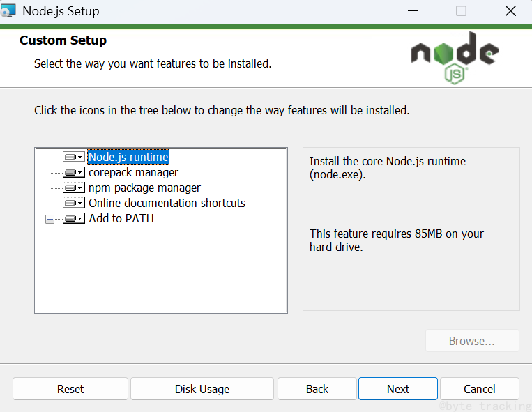532x412 pixels.
Task: Select the Node.js runtime tree item
Action: (x=128, y=157)
